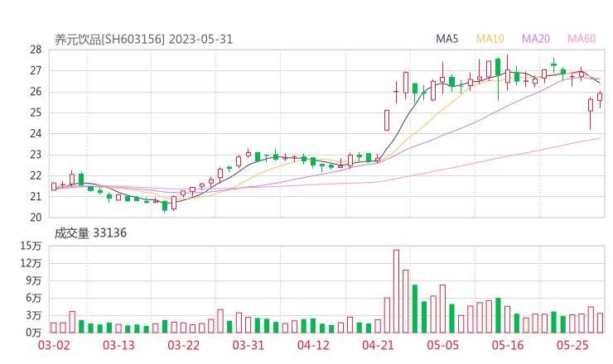Click the price axis value 21
This screenshot has height=364, width=613.
[36, 196]
